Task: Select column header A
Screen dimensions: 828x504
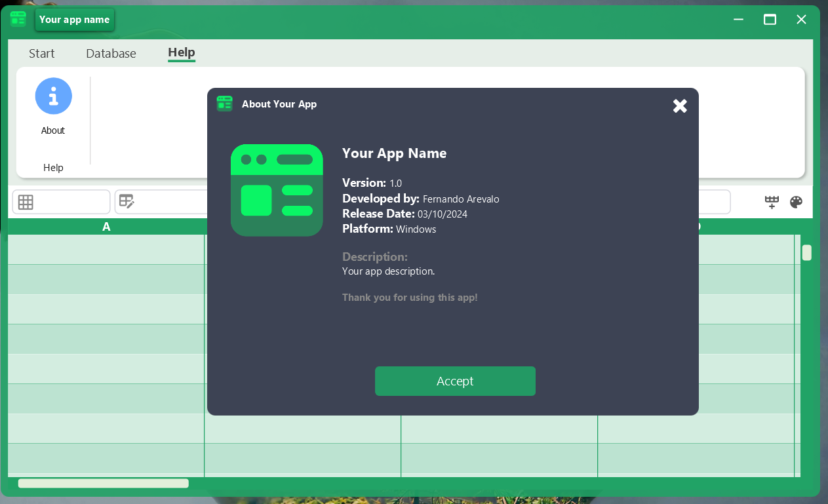Action: pos(106,227)
